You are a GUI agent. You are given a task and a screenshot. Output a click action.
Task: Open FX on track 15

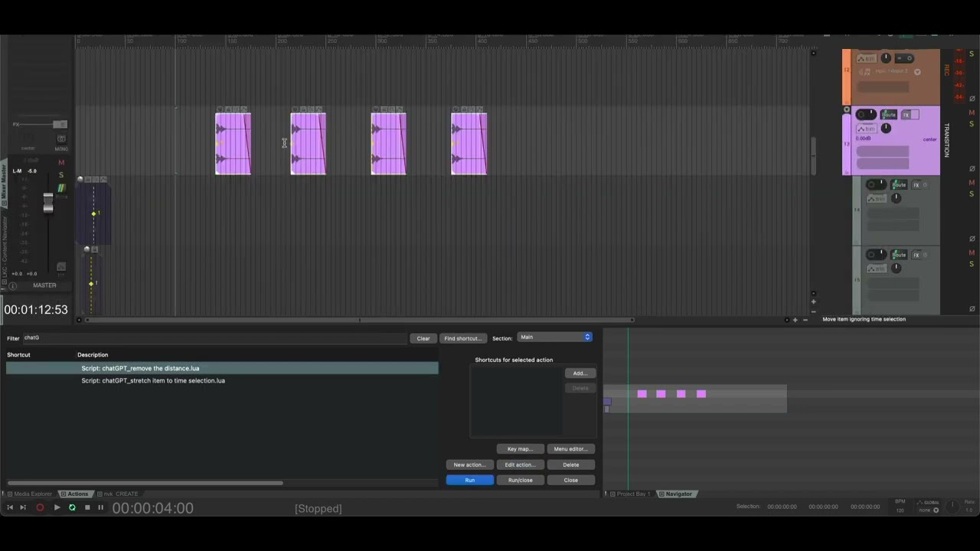coord(916,254)
